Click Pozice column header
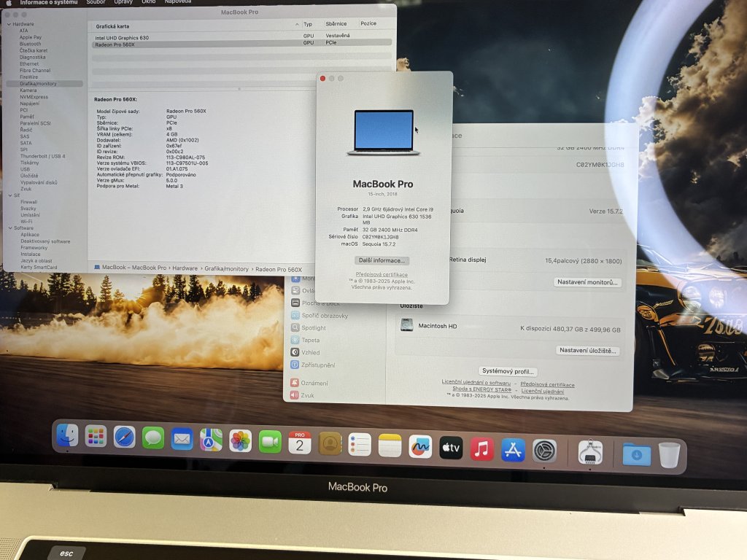The height and width of the screenshot is (560, 747). pyautogui.click(x=368, y=23)
